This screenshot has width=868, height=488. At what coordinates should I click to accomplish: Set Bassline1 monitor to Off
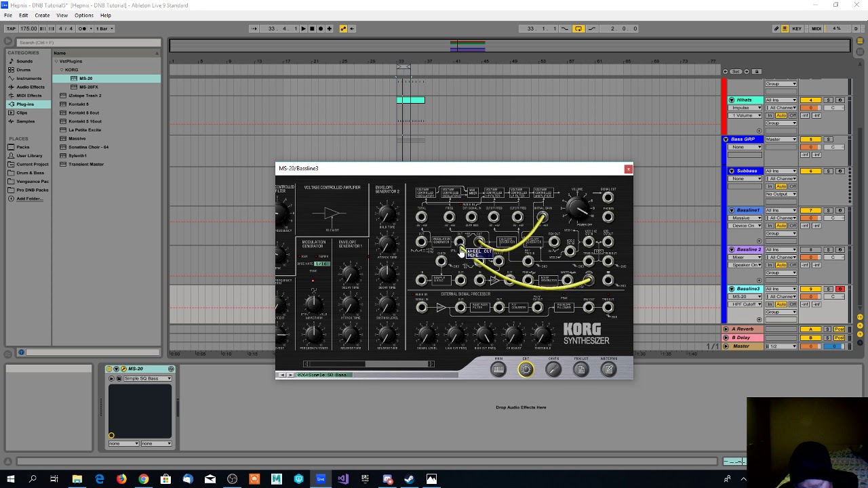[x=793, y=226]
